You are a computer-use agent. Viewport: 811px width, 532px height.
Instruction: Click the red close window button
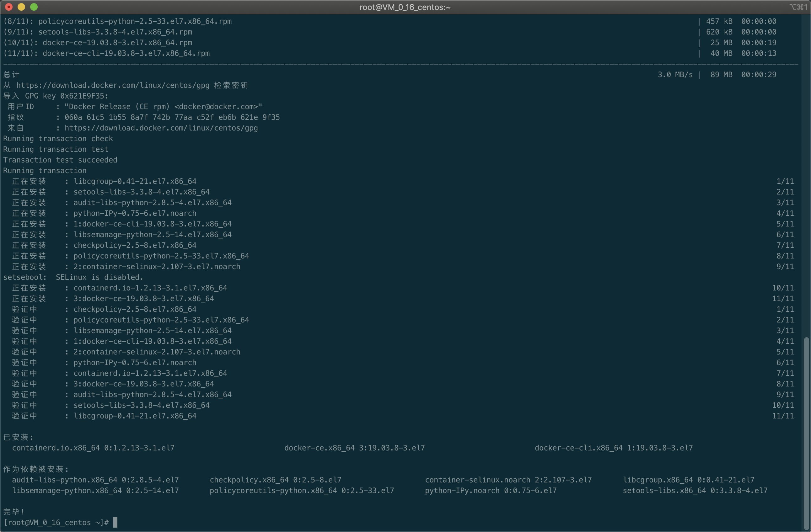point(9,7)
